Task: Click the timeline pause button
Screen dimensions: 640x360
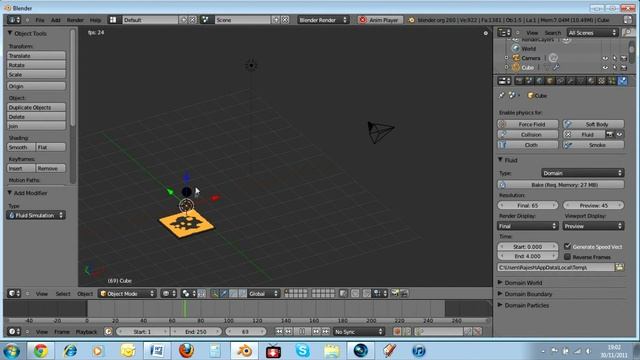Action: pos(302,332)
